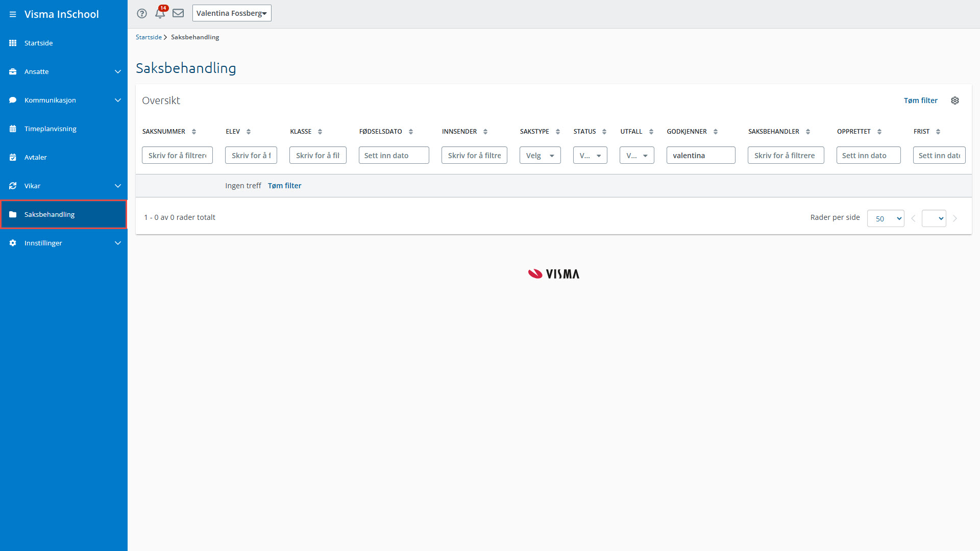Click Tøm filter link beside Ingen treff
980x551 pixels.
[x=284, y=186]
